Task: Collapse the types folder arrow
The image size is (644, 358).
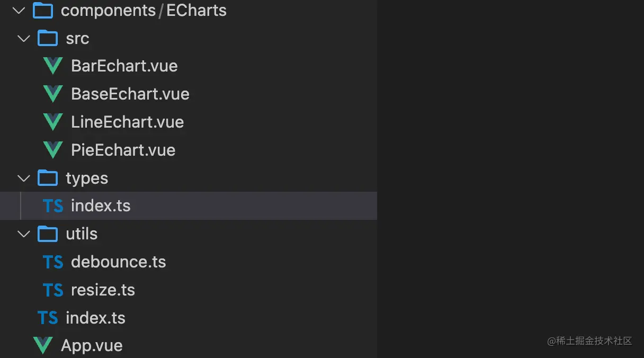Action: point(24,178)
